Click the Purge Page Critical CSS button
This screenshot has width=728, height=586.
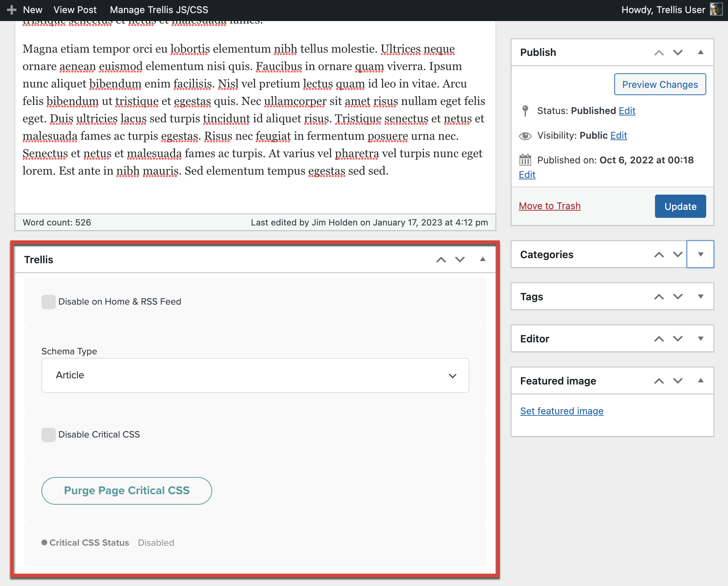pos(127,490)
